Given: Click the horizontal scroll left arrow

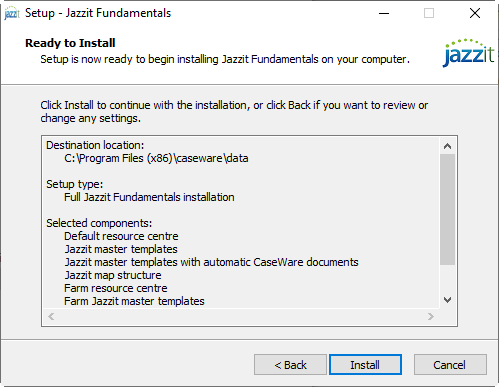Looking at the screenshot, I should tap(51, 316).
